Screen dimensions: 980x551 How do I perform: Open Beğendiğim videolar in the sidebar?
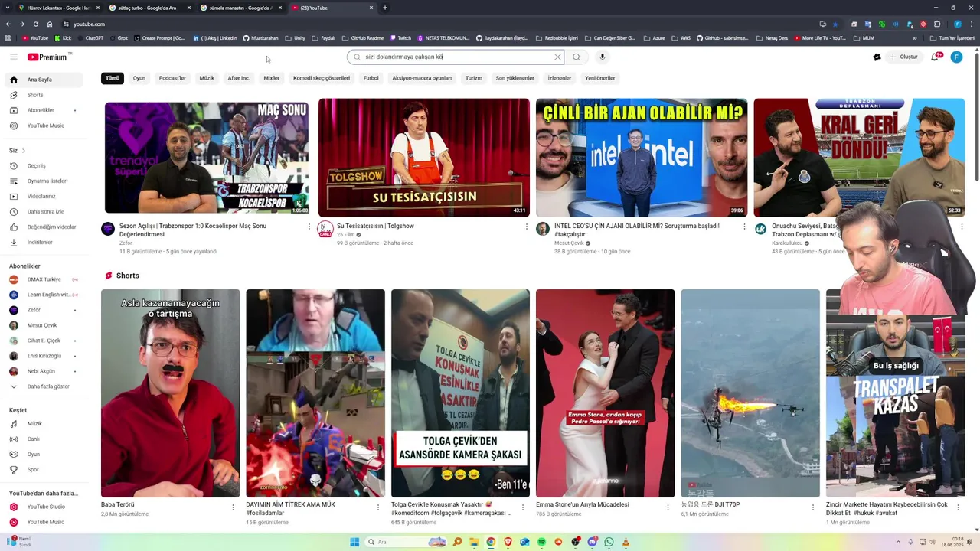coord(44,227)
